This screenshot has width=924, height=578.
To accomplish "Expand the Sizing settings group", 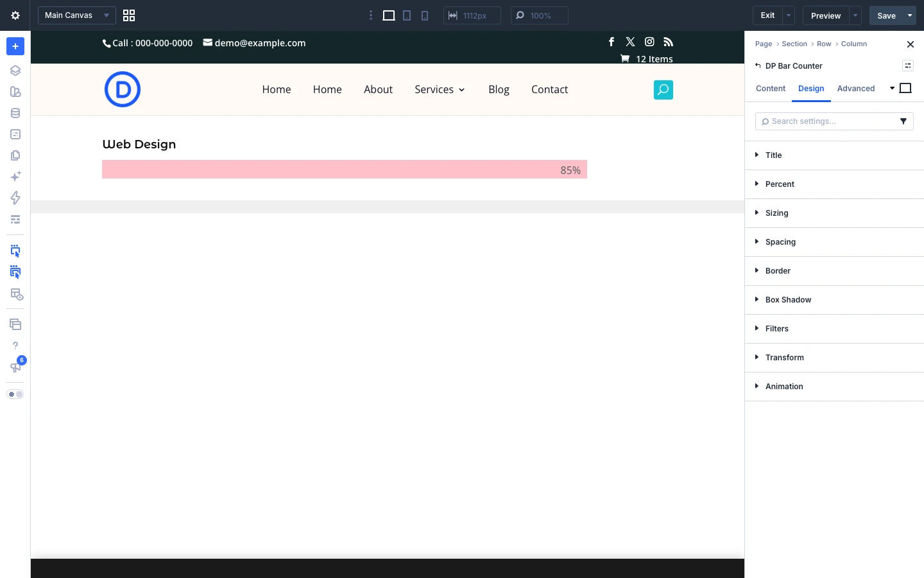I will pos(834,213).
